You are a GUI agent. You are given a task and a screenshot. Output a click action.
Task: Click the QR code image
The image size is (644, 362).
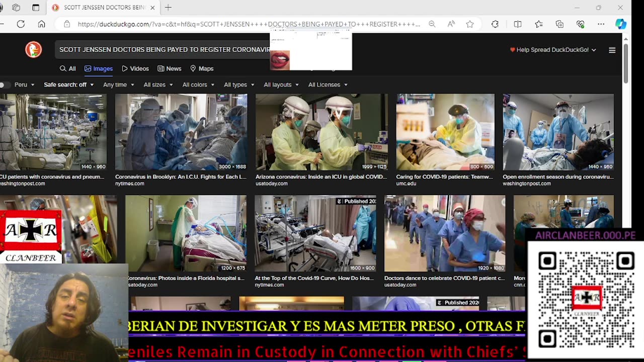click(586, 300)
